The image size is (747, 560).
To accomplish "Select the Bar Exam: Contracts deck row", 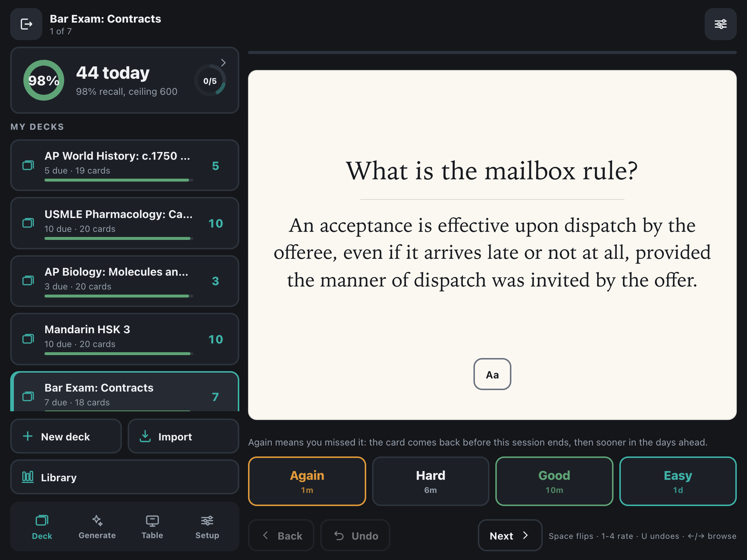I will tap(125, 392).
